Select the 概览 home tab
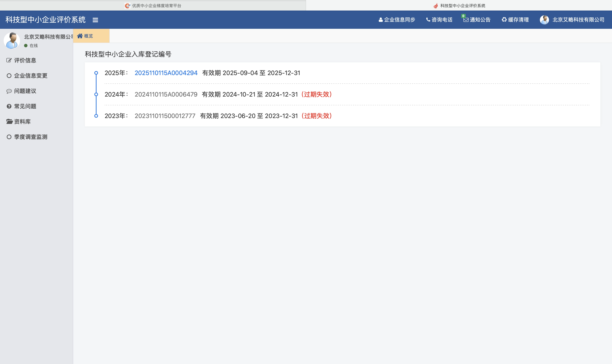 (x=91, y=36)
